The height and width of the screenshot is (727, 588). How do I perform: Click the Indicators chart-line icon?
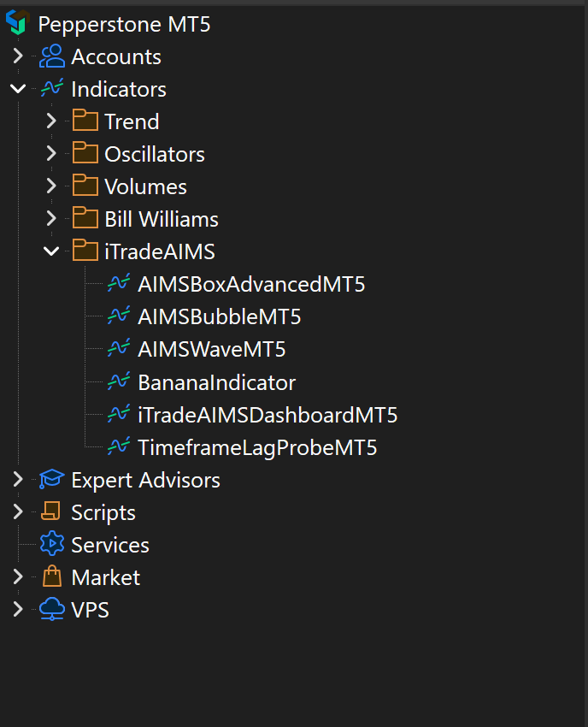pos(52,87)
